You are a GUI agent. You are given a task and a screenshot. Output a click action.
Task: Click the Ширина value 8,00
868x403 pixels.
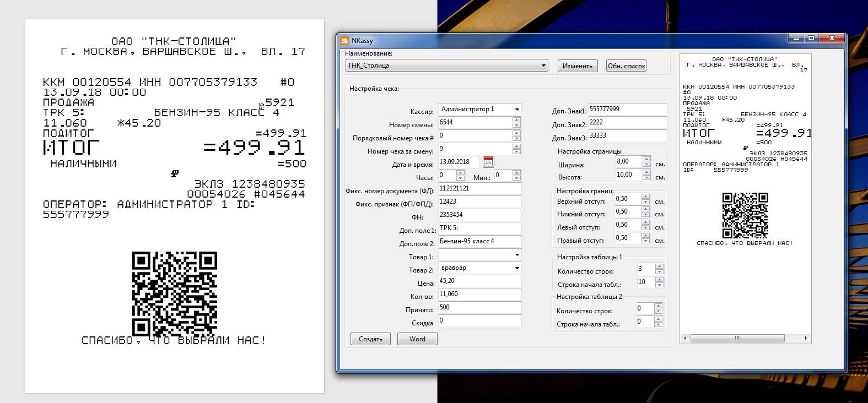623,162
